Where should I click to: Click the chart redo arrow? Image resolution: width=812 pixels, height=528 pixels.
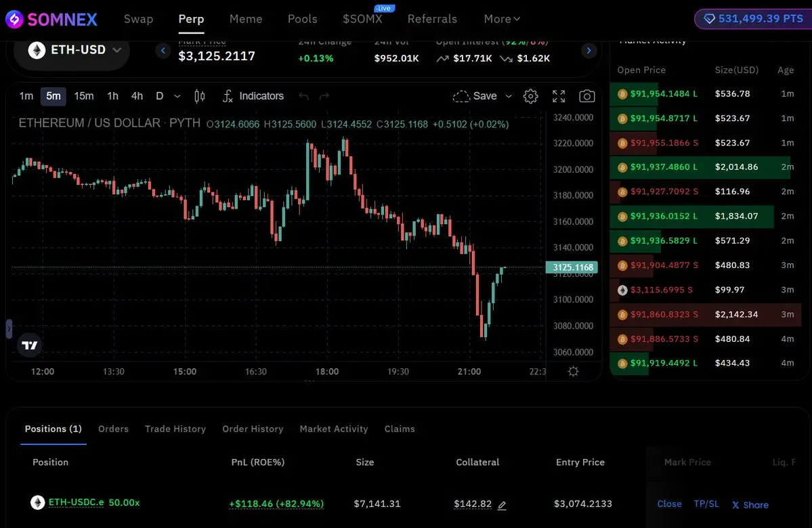click(324, 96)
